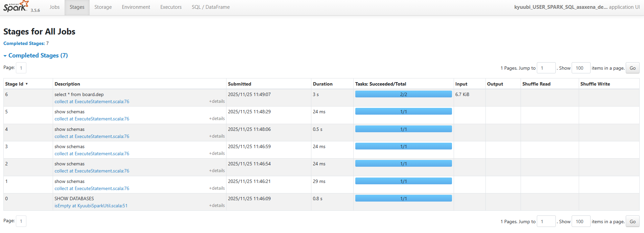The height and width of the screenshot is (233, 644).
Task: Click the top Jump to page input
Action: point(546,68)
